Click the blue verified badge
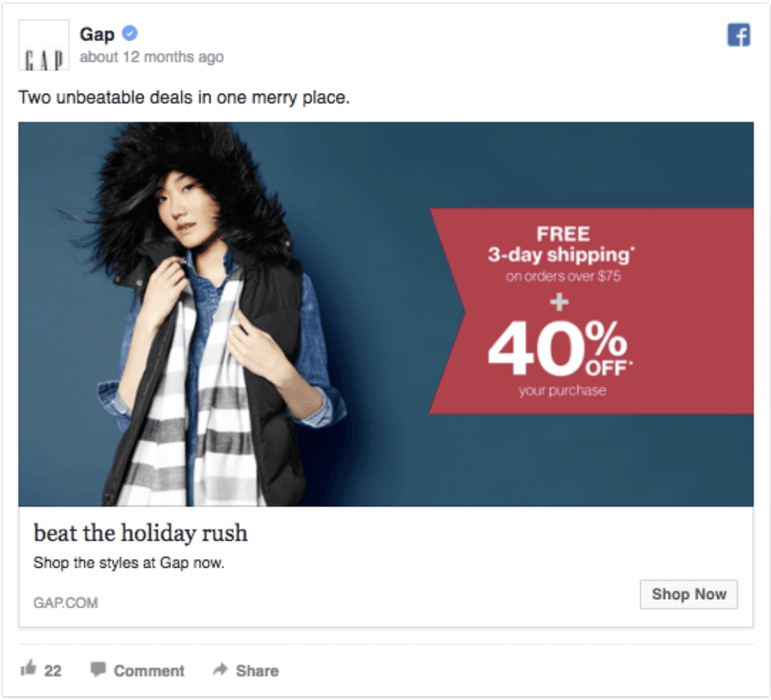 click(130, 33)
